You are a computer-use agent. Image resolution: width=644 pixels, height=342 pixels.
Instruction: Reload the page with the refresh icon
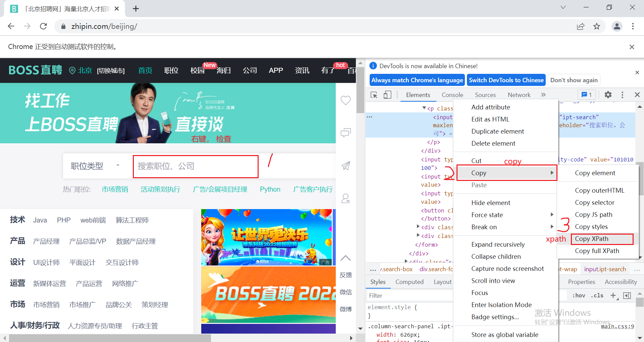(43, 26)
